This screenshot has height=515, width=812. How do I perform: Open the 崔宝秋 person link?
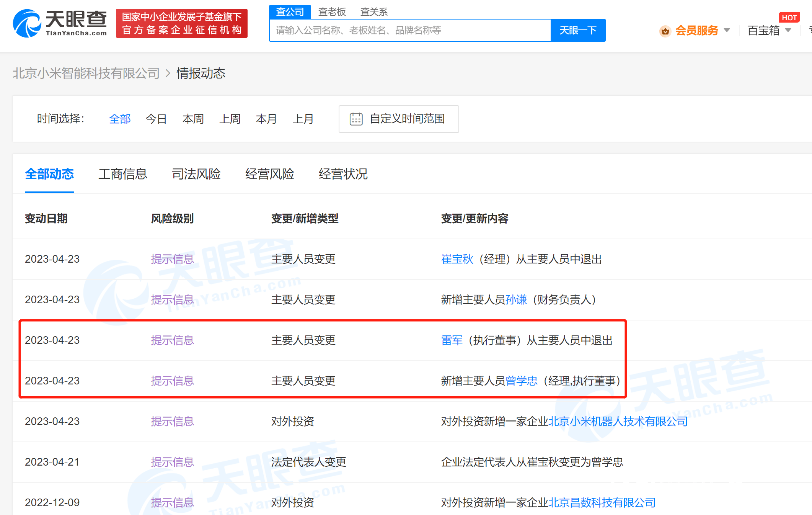coord(457,259)
